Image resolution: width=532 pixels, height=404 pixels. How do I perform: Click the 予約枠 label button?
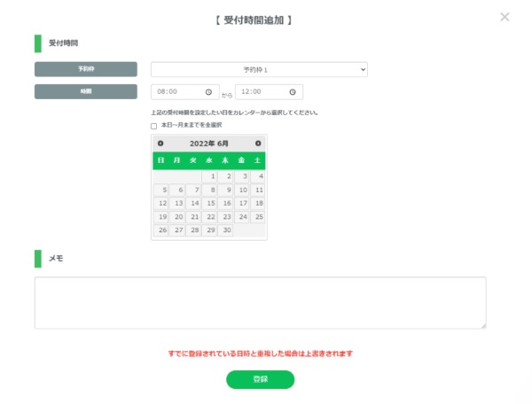click(x=86, y=69)
